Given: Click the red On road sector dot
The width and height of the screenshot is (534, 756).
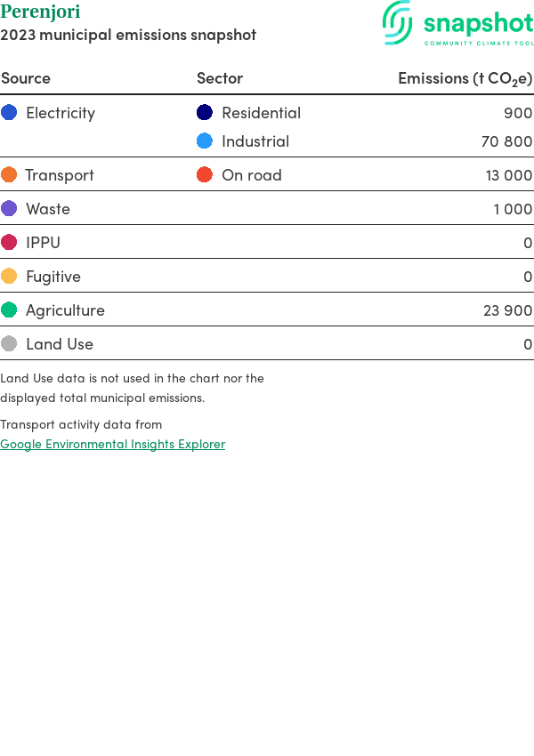Looking at the screenshot, I should point(205,174).
